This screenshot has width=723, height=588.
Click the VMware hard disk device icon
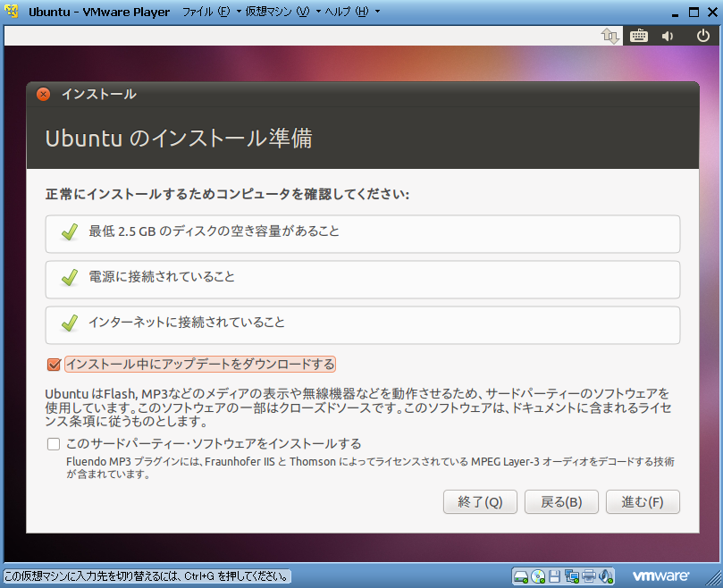[521, 576]
